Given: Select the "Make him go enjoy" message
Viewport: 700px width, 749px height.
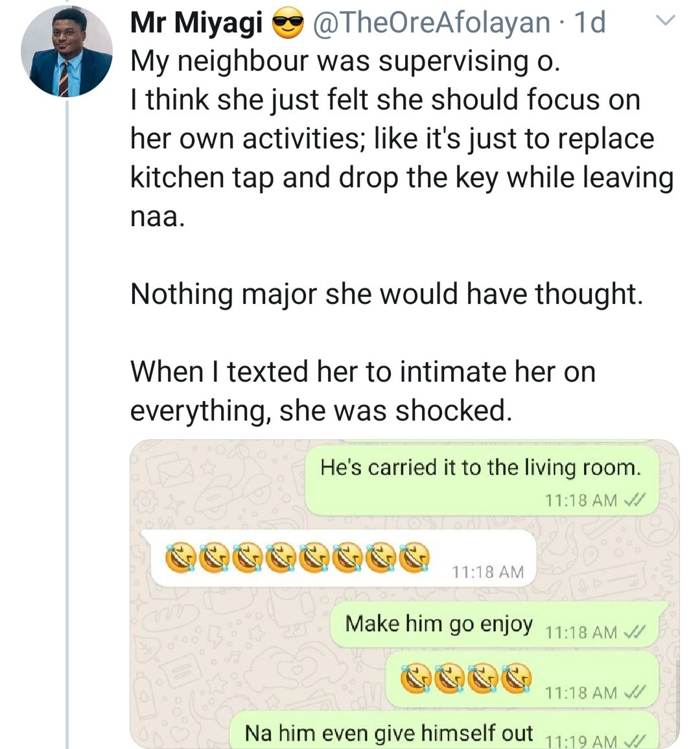Looking at the screenshot, I should (x=439, y=624).
